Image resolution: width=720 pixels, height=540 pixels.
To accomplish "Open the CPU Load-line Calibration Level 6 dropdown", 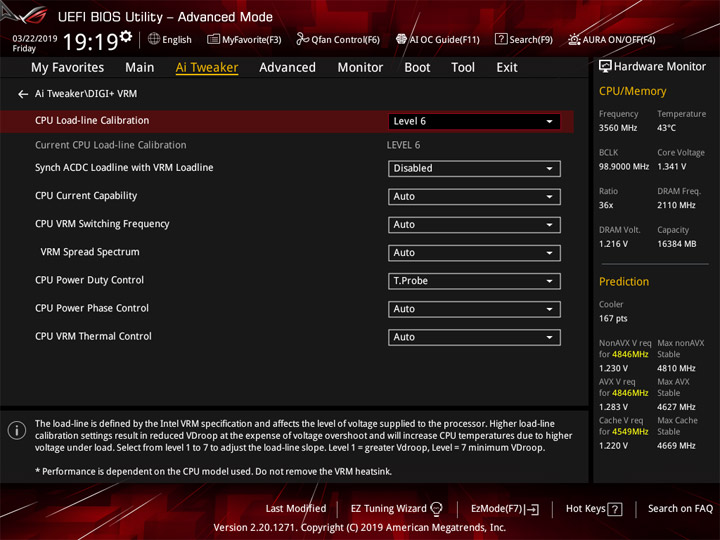I will [474, 121].
